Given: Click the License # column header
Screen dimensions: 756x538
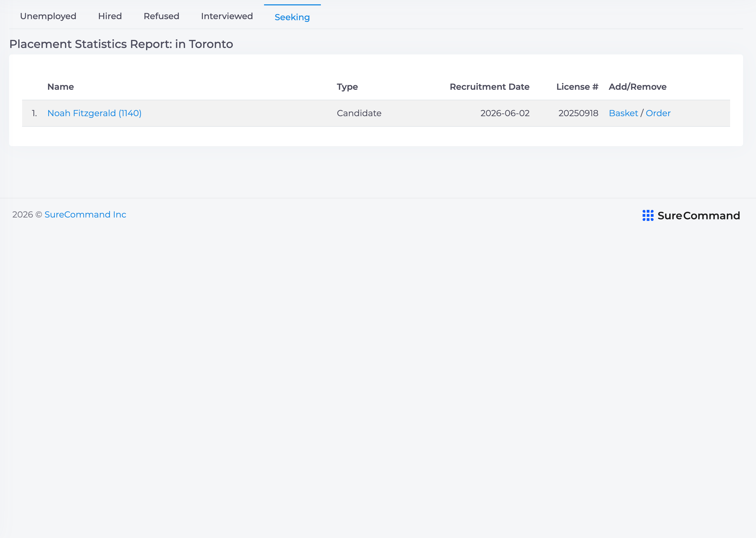Looking at the screenshot, I should pos(577,87).
